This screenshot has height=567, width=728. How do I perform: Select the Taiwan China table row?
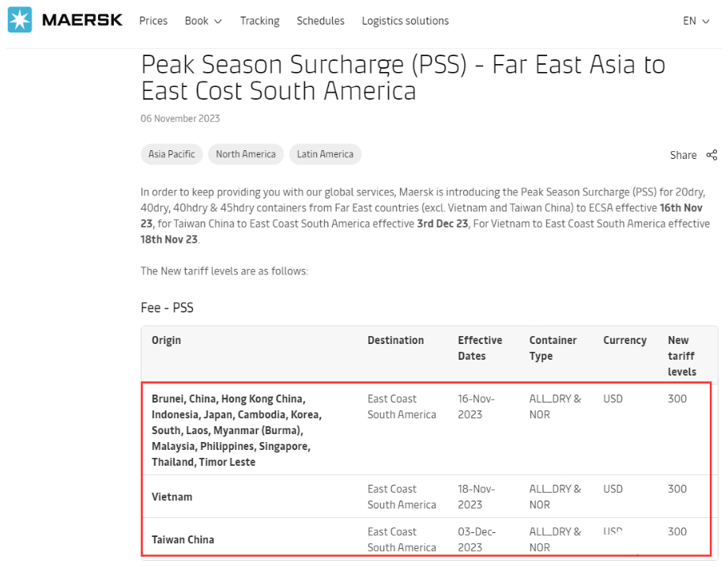point(426,537)
